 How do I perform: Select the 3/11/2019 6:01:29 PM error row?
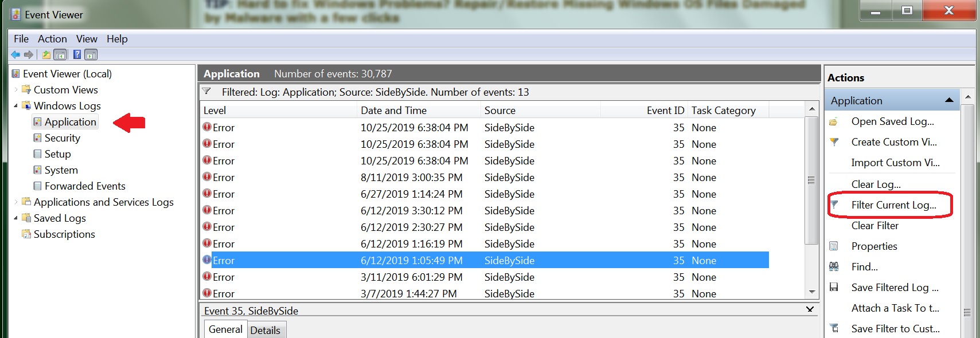[485, 277]
